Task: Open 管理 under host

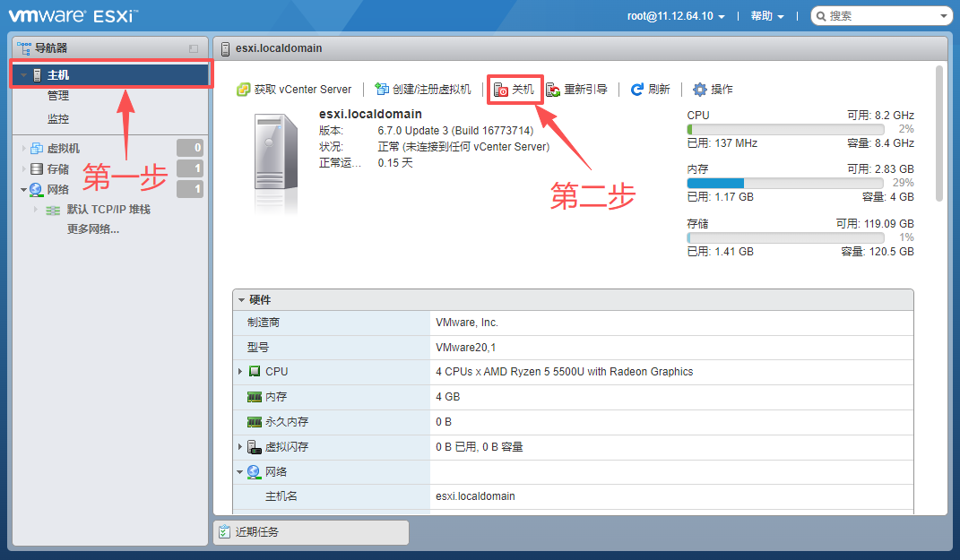Action: (58, 96)
